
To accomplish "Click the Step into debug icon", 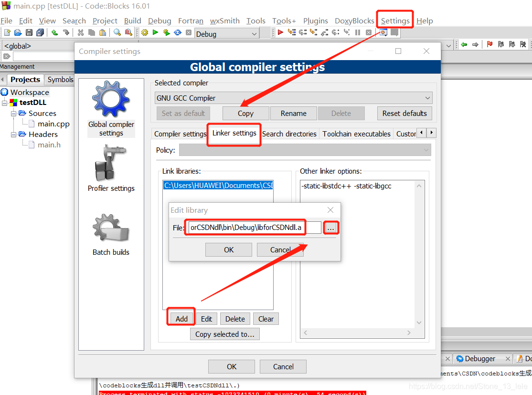I will point(313,32).
